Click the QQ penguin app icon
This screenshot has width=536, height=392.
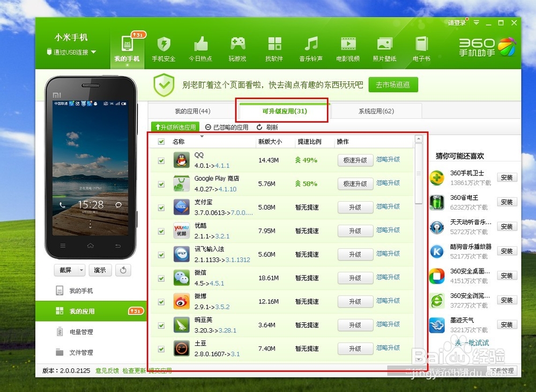(182, 160)
